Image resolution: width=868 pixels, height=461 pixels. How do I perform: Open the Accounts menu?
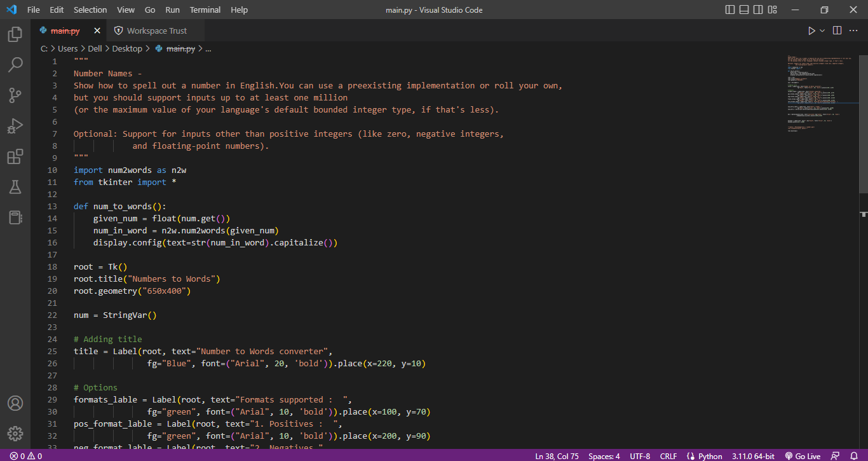pyautogui.click(x=15, y=403)
